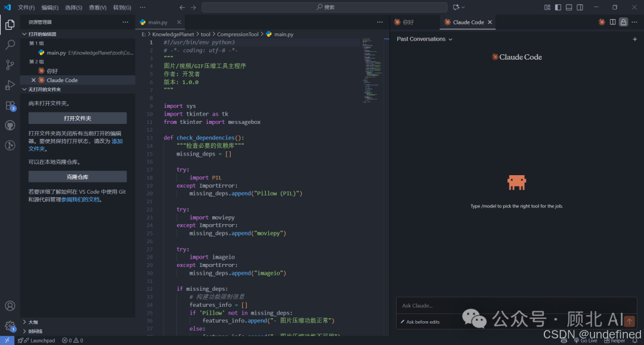
Task: Click the Ask Claude input field
Action: [x=516, y=306]
